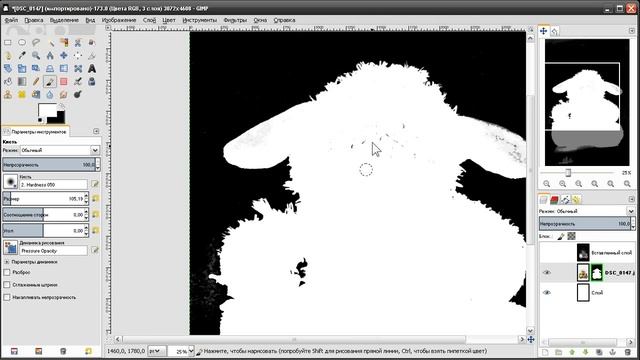Hide the DSC_0147 layer via eye icon

click(547, 272)
